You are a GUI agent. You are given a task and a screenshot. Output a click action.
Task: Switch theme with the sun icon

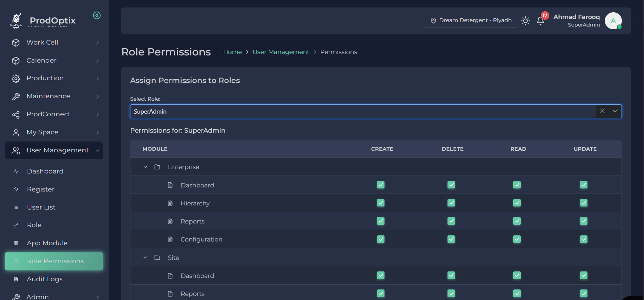525,21
